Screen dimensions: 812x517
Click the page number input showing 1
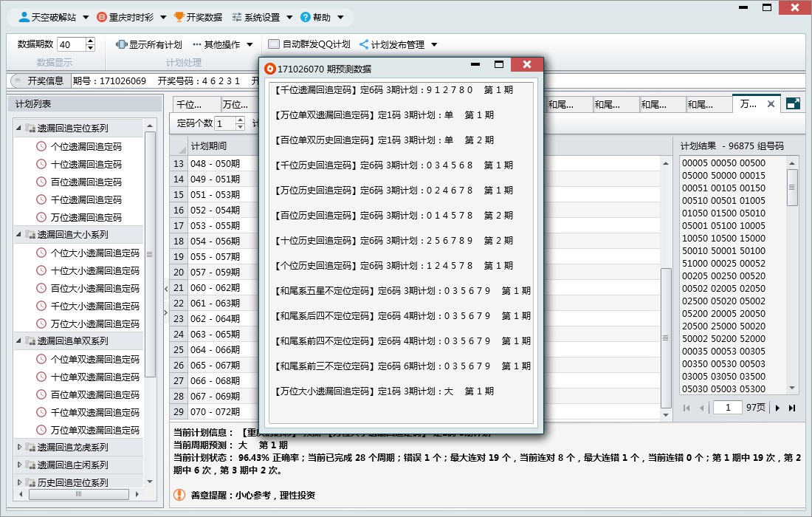[727, 408]
